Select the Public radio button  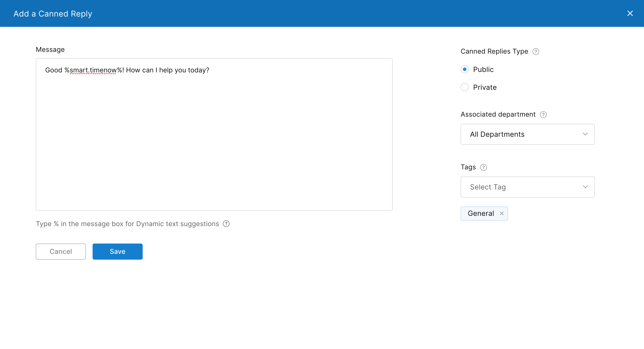[x=464, y=69]
